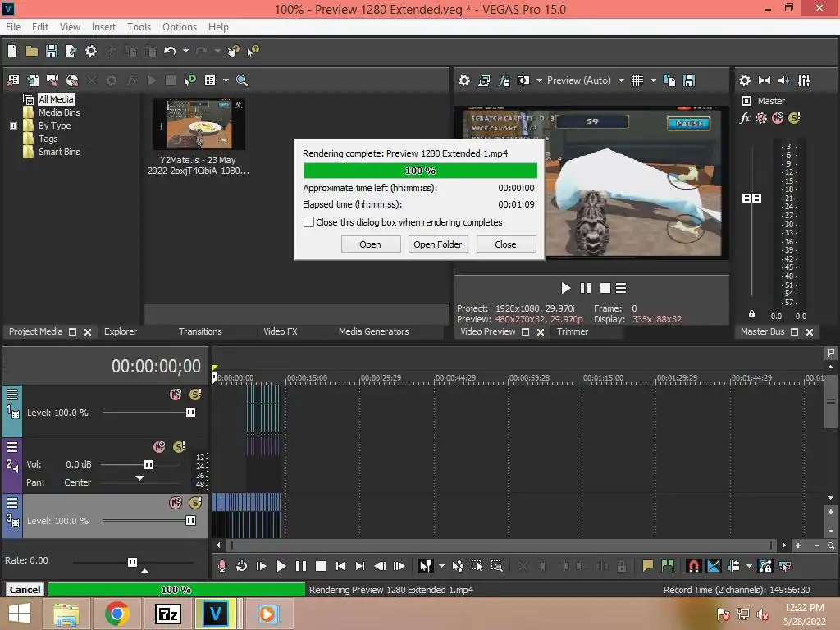Click the Render As icon
Screen dimensions: 840x630
[x=71, y=51]
